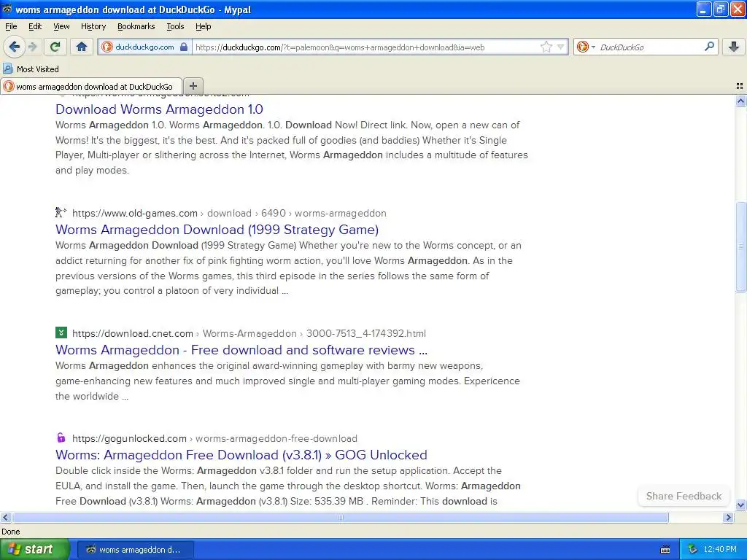The image size is (747, 560).
Task: Click the 12:40 PM taskbar clock
Action: pyautogui.click(x=720, y=550)
